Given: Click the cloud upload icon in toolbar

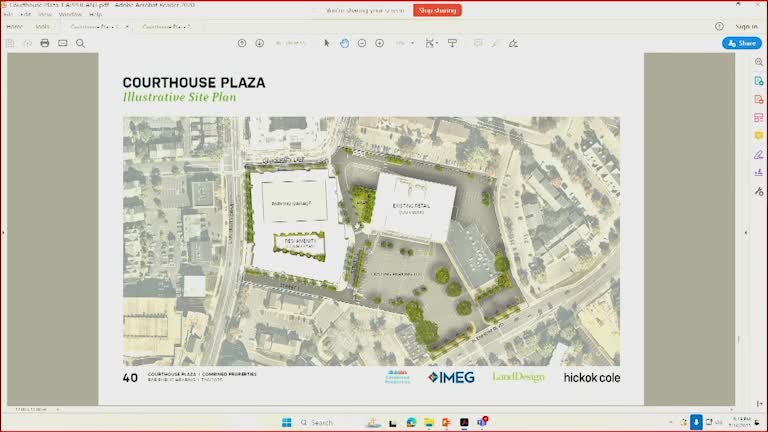Looking at the screenshot, I should (27, 43).
